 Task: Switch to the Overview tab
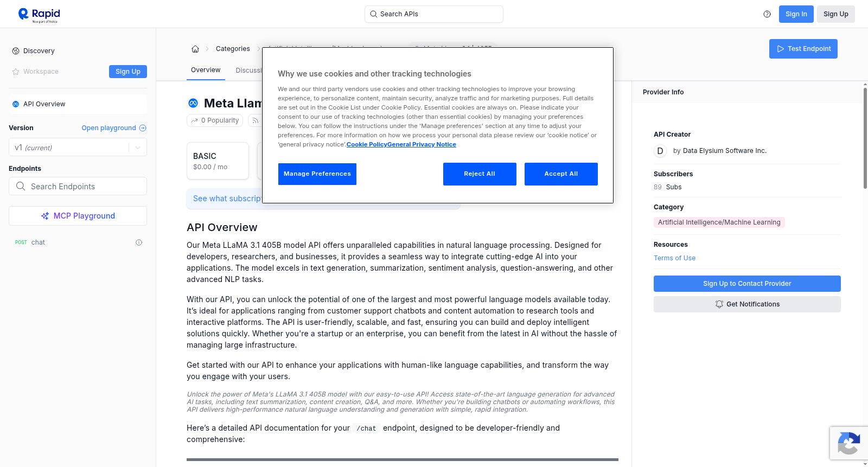pyautogui.click(x=206, y=70)
